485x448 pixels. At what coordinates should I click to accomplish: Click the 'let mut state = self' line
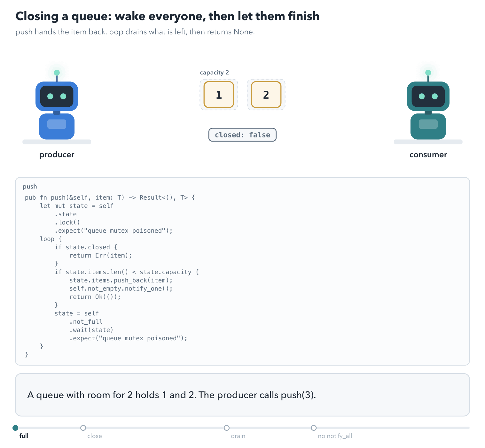pos(77,206)
